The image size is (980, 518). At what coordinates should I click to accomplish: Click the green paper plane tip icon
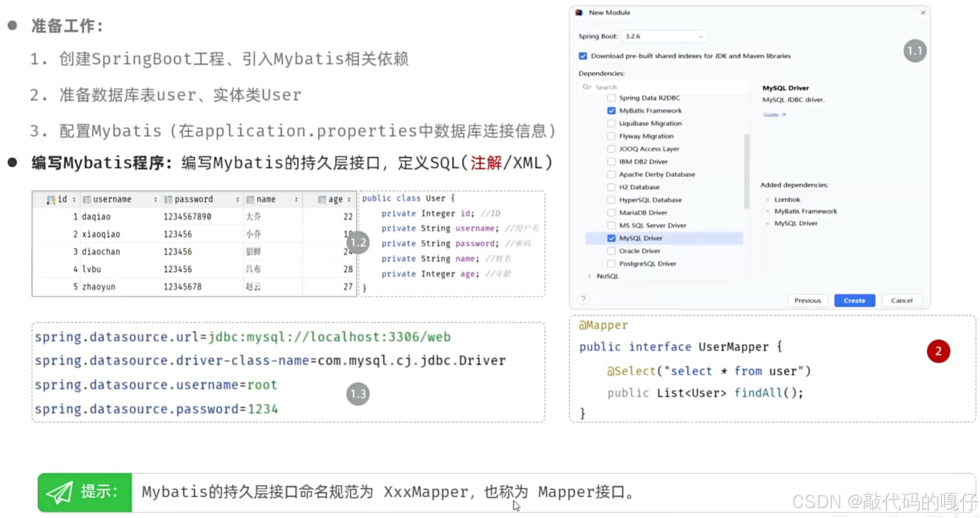click(x=59, y=492)
